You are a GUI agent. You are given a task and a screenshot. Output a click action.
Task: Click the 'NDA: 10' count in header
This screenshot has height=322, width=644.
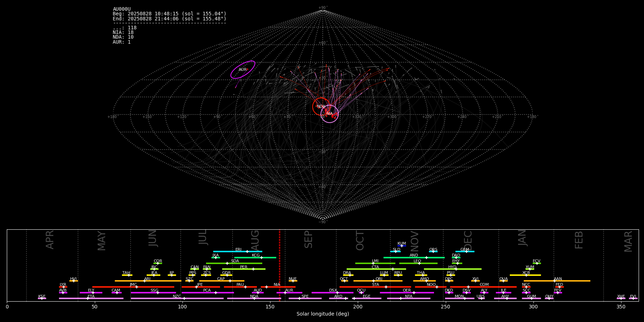[123, 37]
